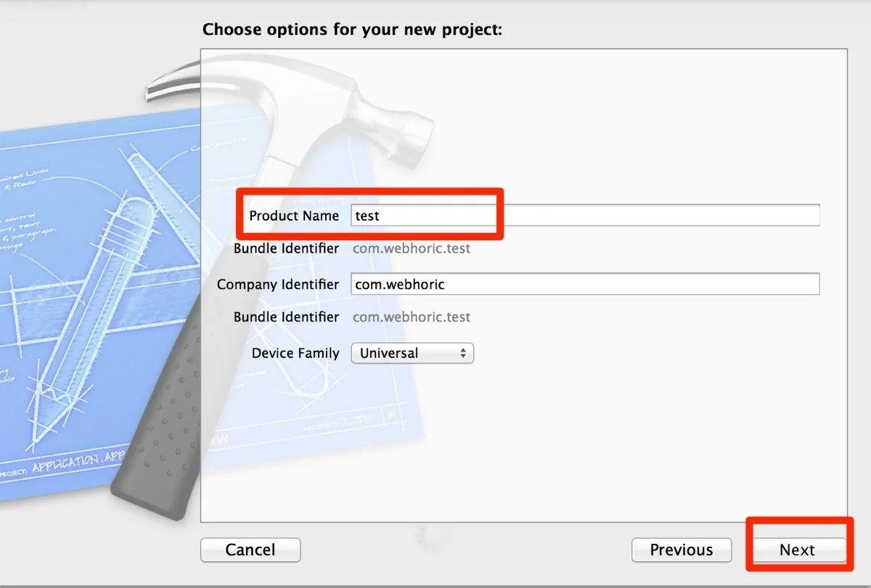This screenshot has width=871, height=588.
Task: Click the Bundle Identifier label below Company Identifier
Action: pyautogui.click(x=286, y=317)
